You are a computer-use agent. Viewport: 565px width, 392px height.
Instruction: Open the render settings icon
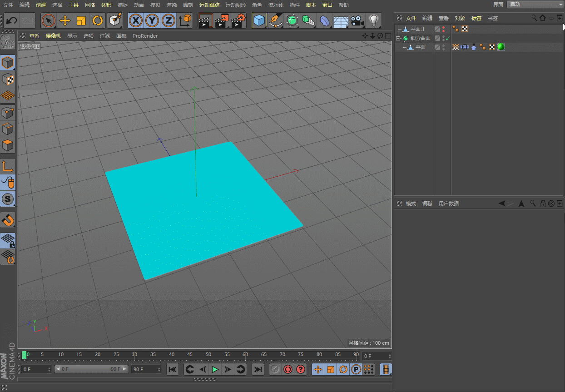click(x=238, y=20)
